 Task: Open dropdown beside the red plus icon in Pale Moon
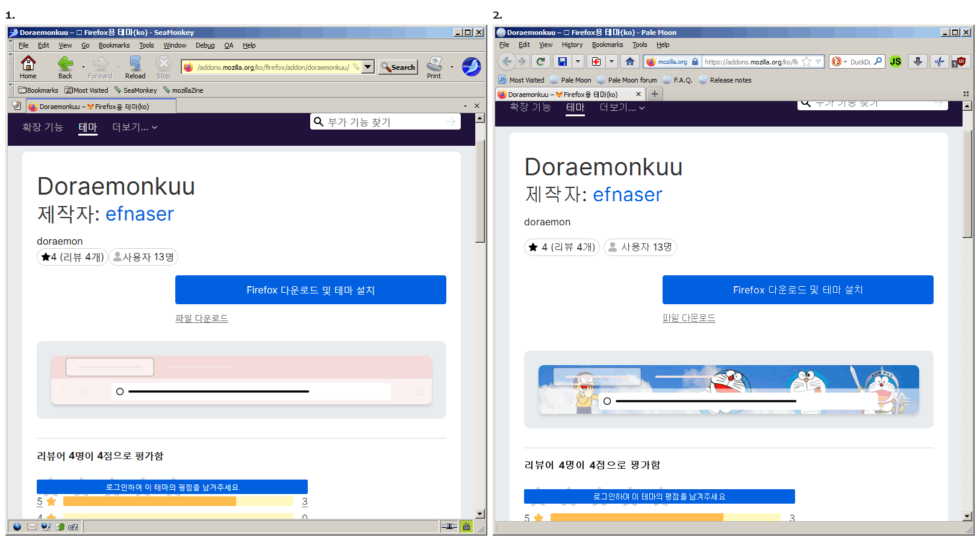tap(611, 61)
